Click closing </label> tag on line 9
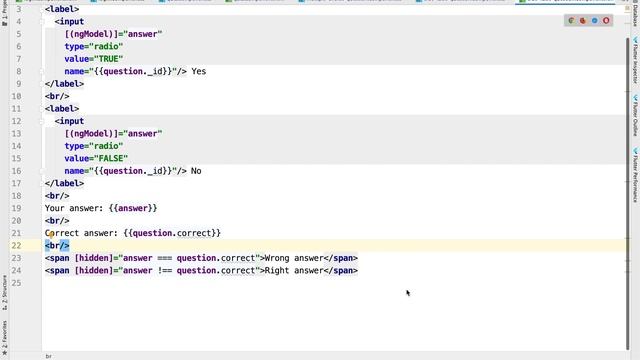This screenshot has width=640, height=360. (x=64, y=84)
